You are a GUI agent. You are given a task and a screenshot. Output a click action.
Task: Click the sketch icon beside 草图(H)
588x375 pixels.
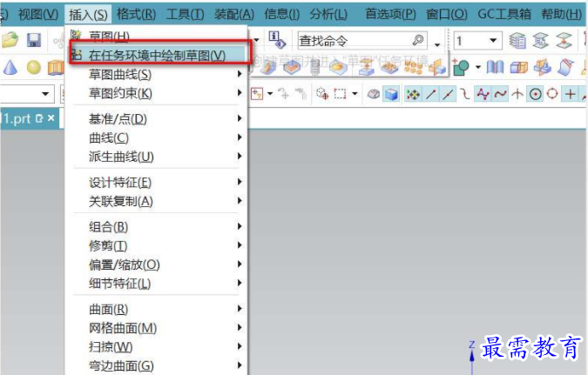coord(76,35)
